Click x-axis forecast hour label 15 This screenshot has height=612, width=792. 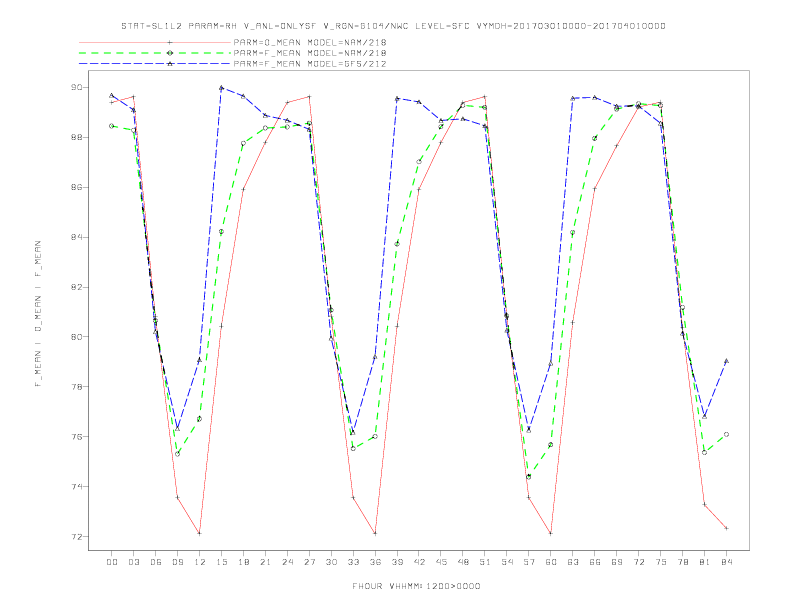(x=221, y=562)
